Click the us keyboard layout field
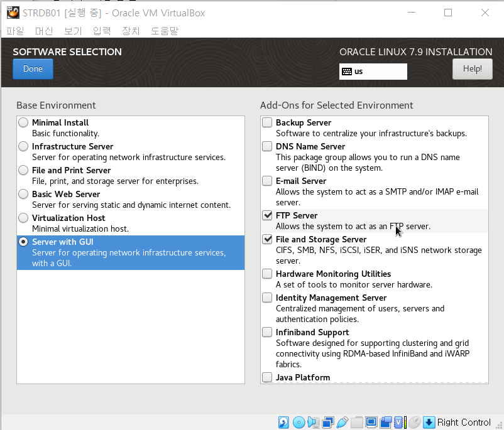The height and width of the screenshot is (430, 504). click(373, 72)
